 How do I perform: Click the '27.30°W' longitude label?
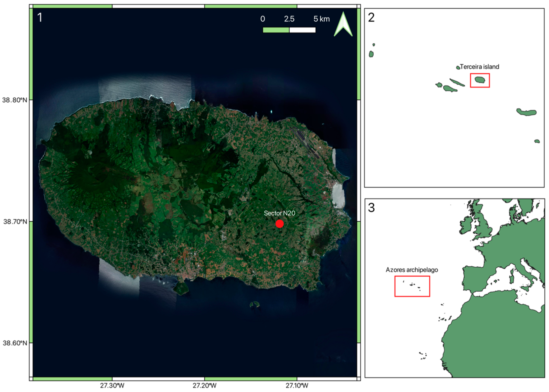coord(112,386)
